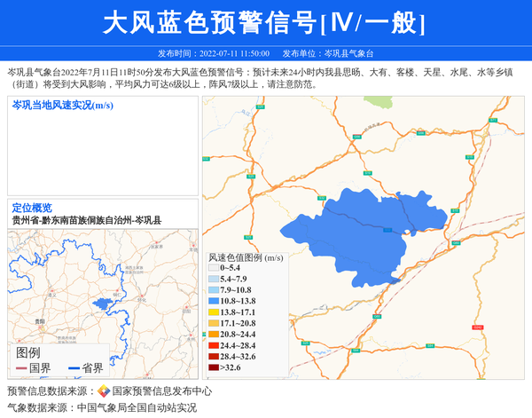Select the 24.4~28.4 red legend swatch
The width and height of the screenshot is (532, 418).
point(213,345)
